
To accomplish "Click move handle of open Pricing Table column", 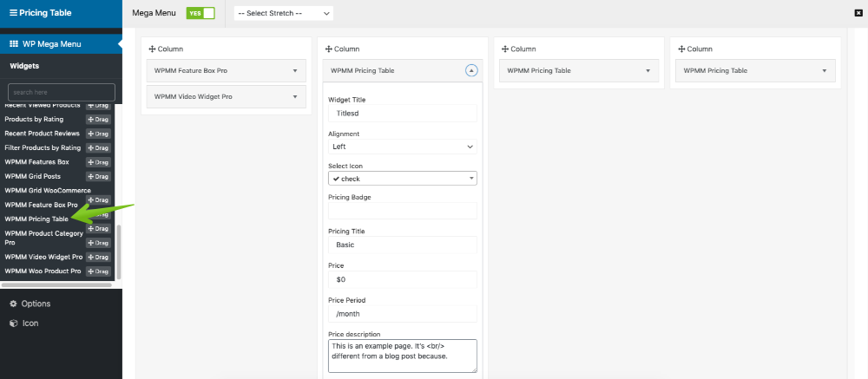I will (x=328, y=49).
